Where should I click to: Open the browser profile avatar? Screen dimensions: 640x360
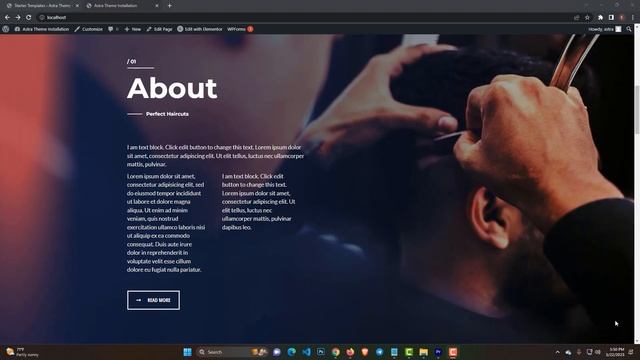coord(622,18)
